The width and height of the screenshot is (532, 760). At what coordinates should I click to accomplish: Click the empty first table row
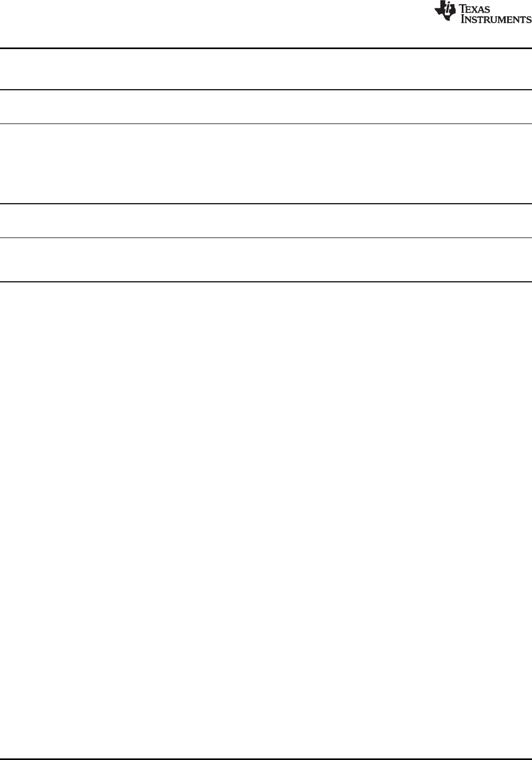[x=266, y=69]
